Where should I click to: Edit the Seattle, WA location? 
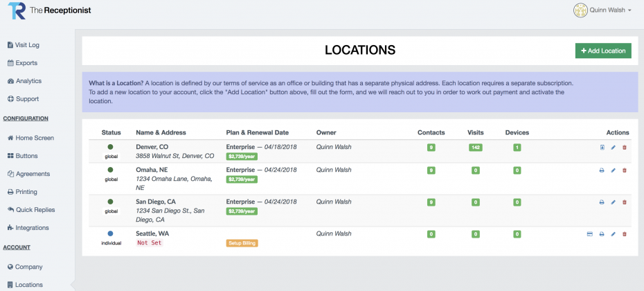pos(614,234)
